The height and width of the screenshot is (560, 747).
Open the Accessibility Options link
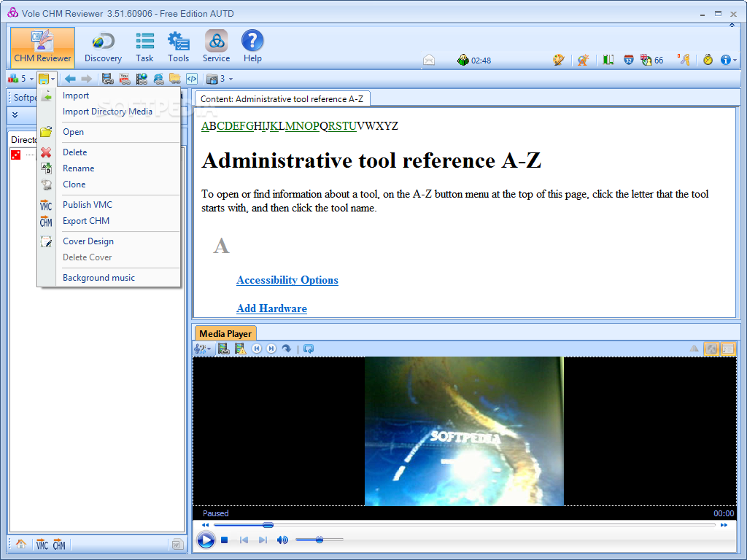pyautogui.click(x=287, y=280)
